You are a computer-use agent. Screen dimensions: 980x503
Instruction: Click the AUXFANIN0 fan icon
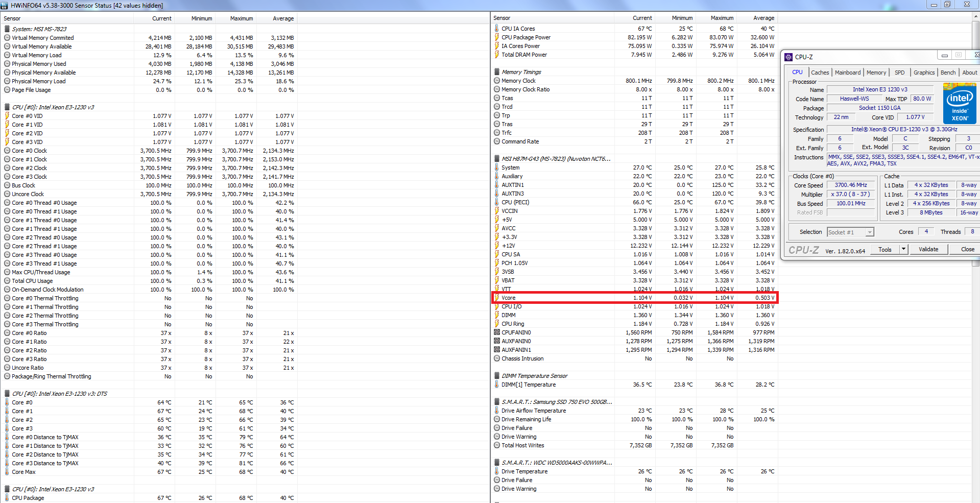click(x=497, y=341)
